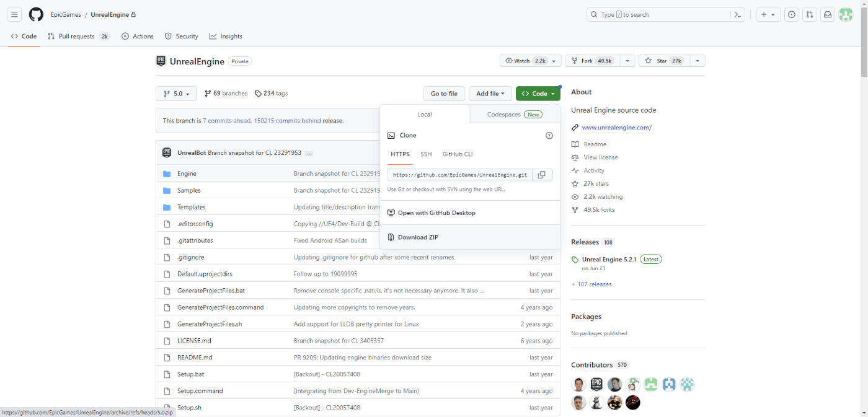The width and height of the screenshot is (868, 417).
Task: Open the first contributor avatar
Action: coord(578,384)
